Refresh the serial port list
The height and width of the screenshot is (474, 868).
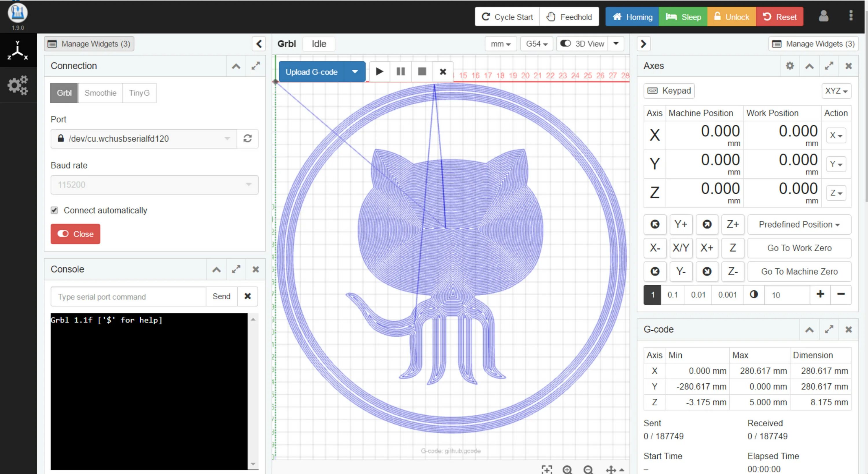click(x=248, y=139)
